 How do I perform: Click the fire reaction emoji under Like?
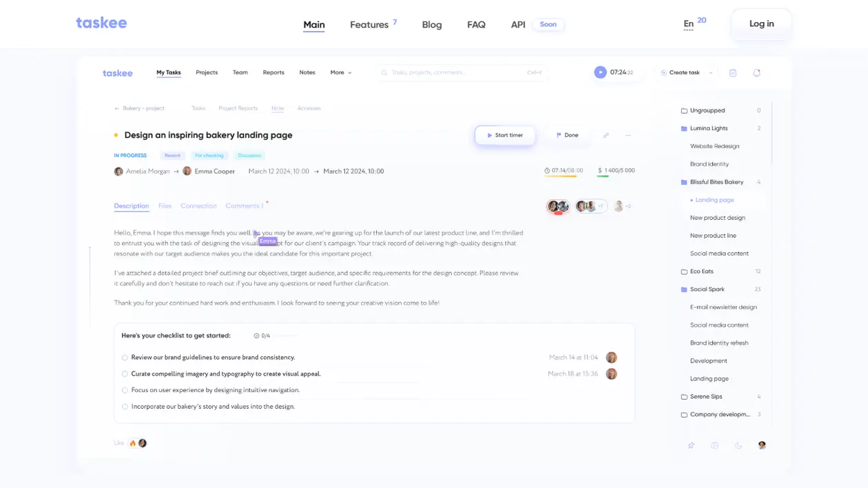coord(133,443)
